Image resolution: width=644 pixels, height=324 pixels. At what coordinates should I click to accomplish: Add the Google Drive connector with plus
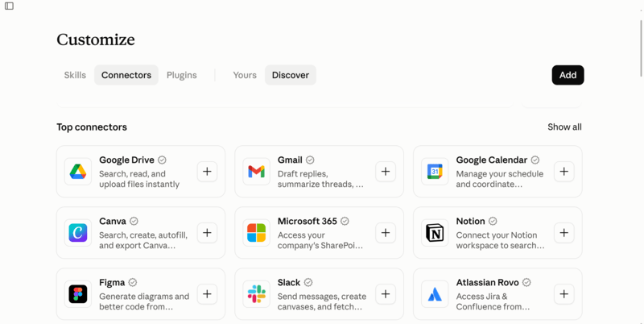coord(207,172)
